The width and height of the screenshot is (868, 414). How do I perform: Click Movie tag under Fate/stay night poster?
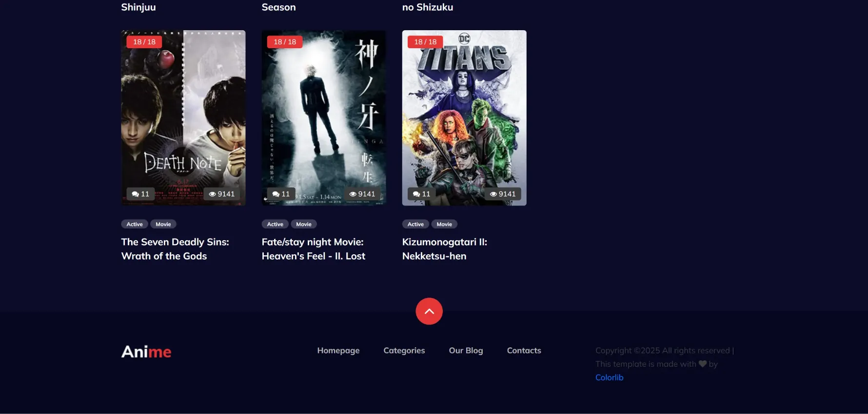click(304, 224)
